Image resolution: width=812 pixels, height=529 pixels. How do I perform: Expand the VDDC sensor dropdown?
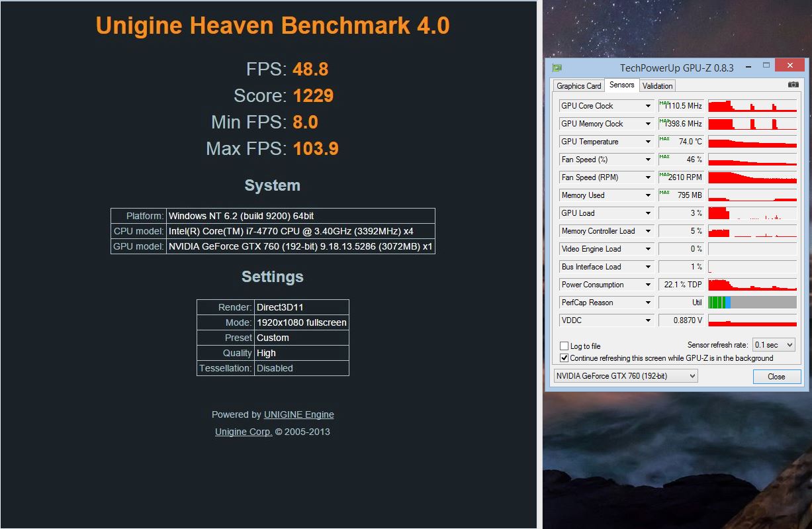coord(649,320)
